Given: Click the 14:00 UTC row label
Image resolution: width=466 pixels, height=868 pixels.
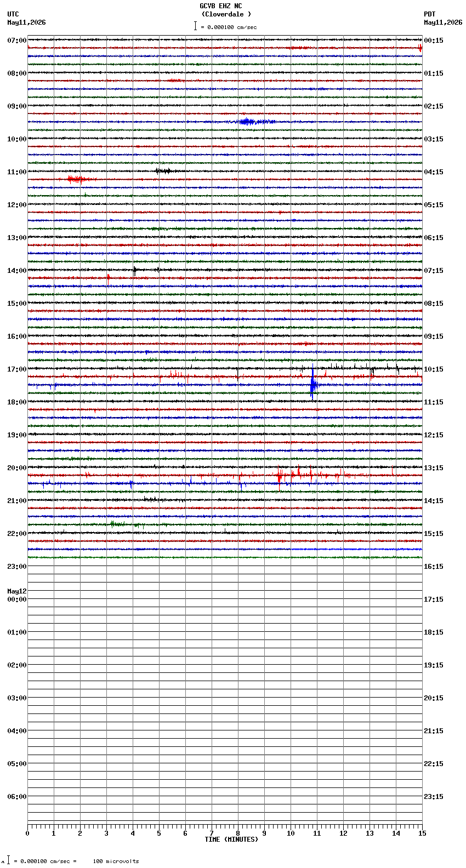Looking at the screenshot, I should [x=17, y=271].
